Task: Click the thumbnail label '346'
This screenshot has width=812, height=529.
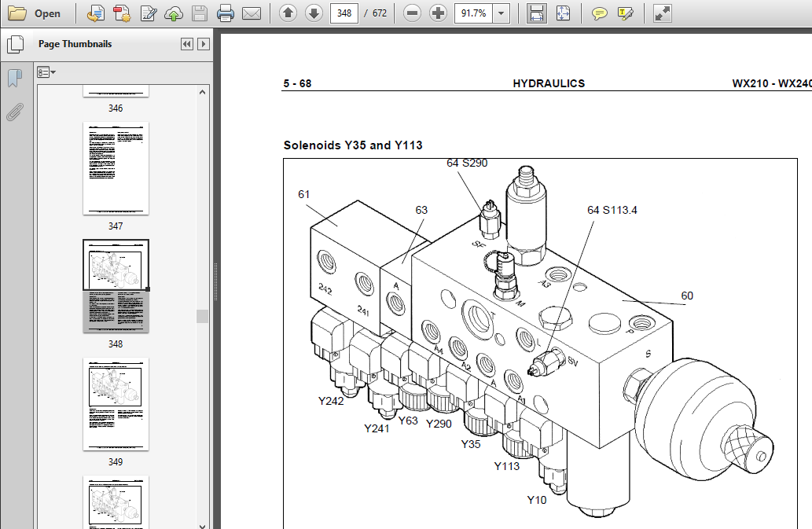Action: click(116, 108)
